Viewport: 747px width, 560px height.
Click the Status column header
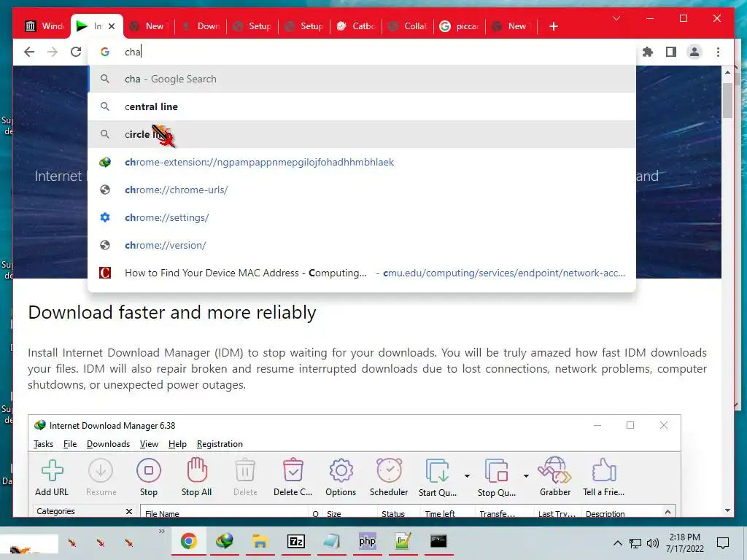[x=393, y=513]
